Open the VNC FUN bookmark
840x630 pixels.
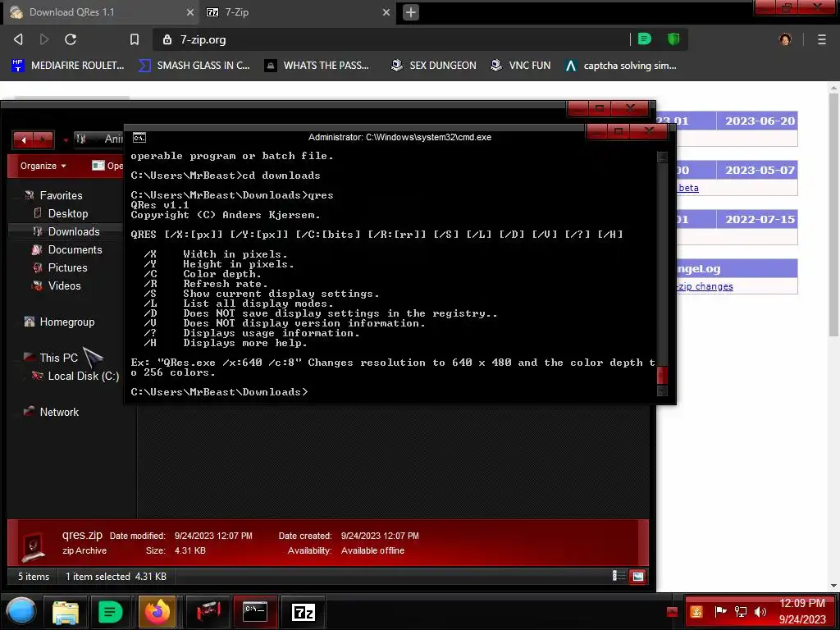pyautogui.click(x=521, y=66)
